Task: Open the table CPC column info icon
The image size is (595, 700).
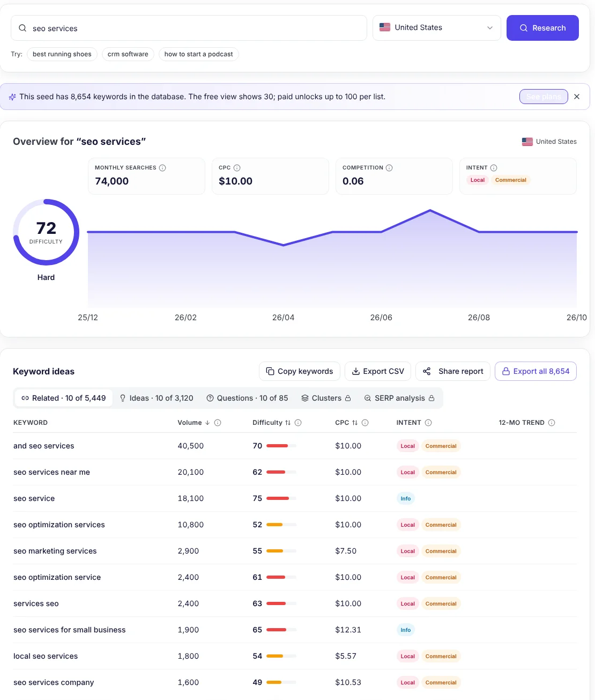Action: [x=365, y=423]
